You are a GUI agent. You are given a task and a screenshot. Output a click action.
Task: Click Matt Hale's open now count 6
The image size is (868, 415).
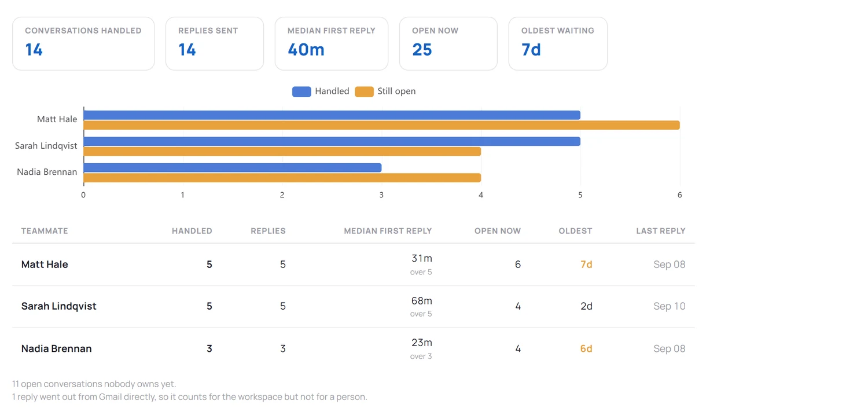pyautogui.click(x=518, y=265)
